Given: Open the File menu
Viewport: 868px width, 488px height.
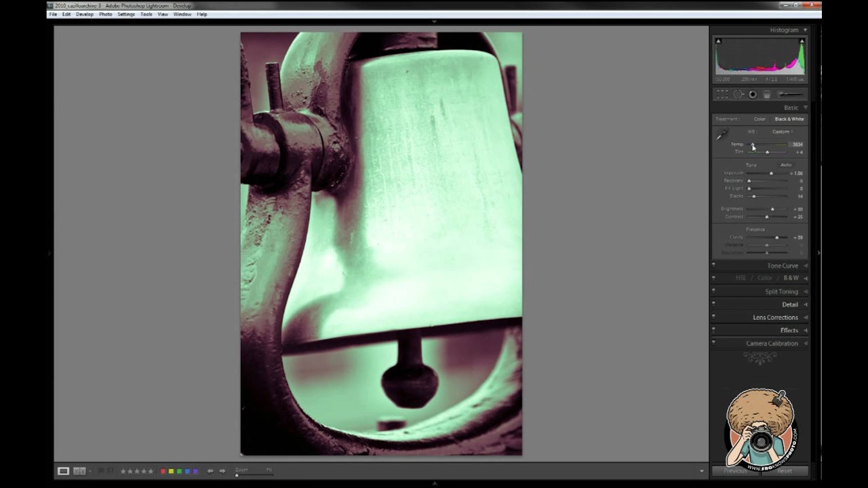Looking at the screenshot, I should (x=53, y=14).
